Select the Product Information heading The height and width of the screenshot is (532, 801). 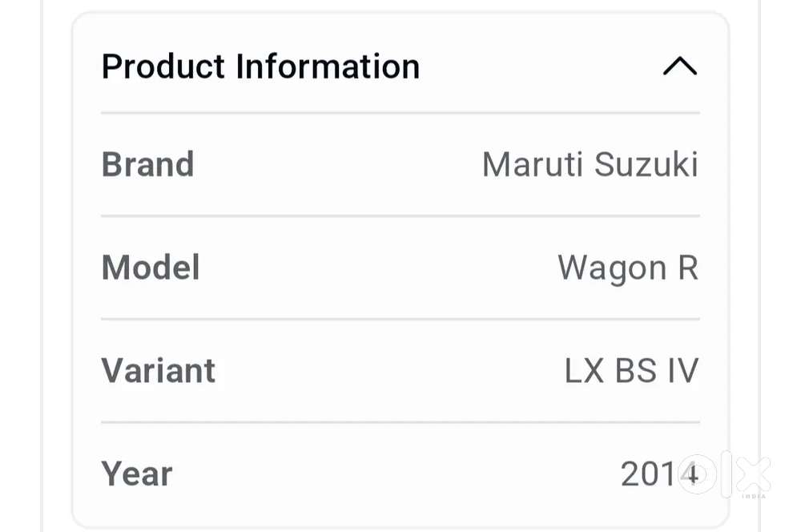[260, 66]
